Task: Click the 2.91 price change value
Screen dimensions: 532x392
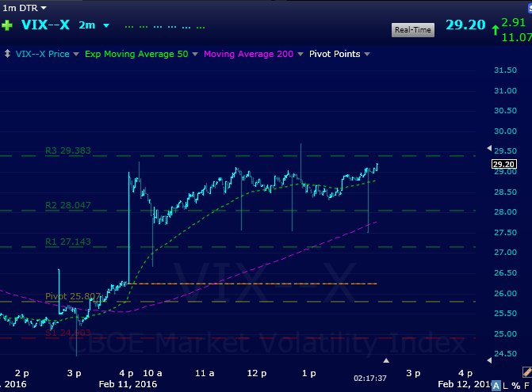Action: 513,22
